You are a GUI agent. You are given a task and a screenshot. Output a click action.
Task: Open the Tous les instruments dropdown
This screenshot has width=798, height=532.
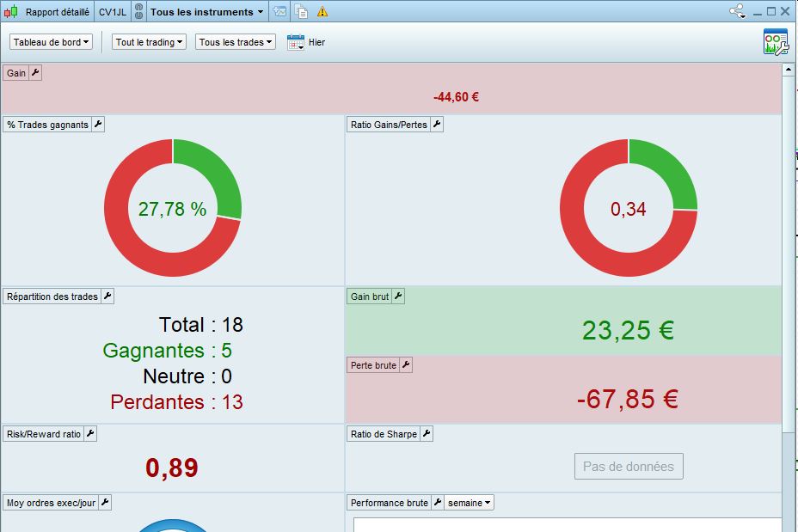point(206,12)
